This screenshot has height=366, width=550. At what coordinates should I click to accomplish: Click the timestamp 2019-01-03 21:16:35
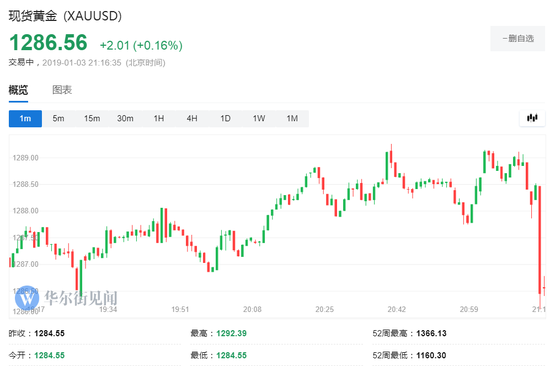(82, 63)
